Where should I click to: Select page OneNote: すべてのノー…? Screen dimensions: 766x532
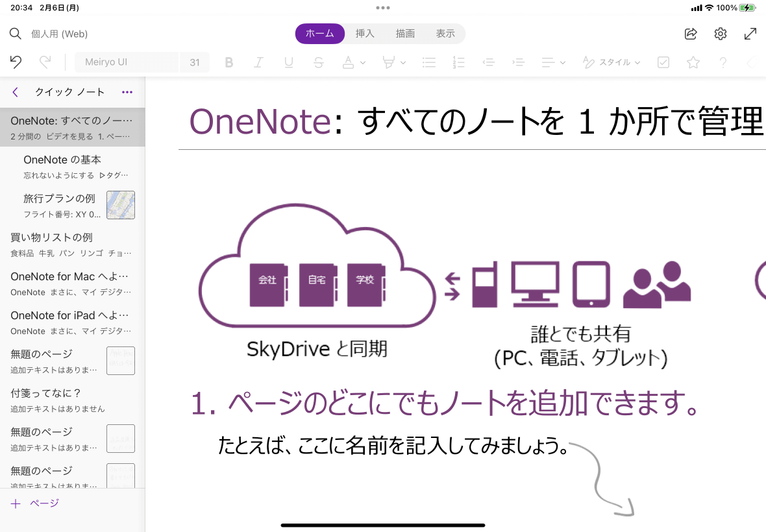click(72, 127)
